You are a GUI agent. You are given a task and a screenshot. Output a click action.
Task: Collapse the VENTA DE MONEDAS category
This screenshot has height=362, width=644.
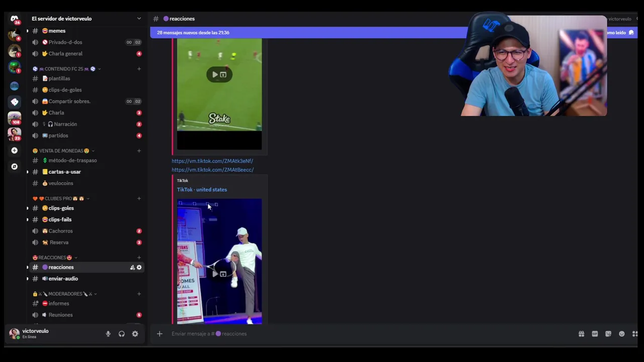coord(63,151)
